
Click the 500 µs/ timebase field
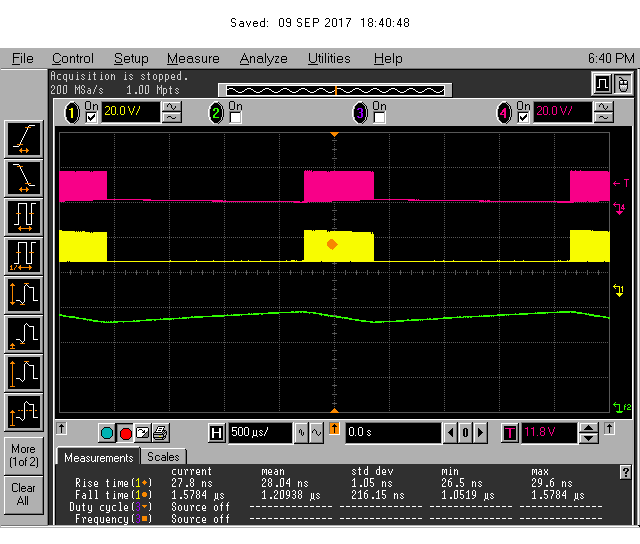point(260,433)
